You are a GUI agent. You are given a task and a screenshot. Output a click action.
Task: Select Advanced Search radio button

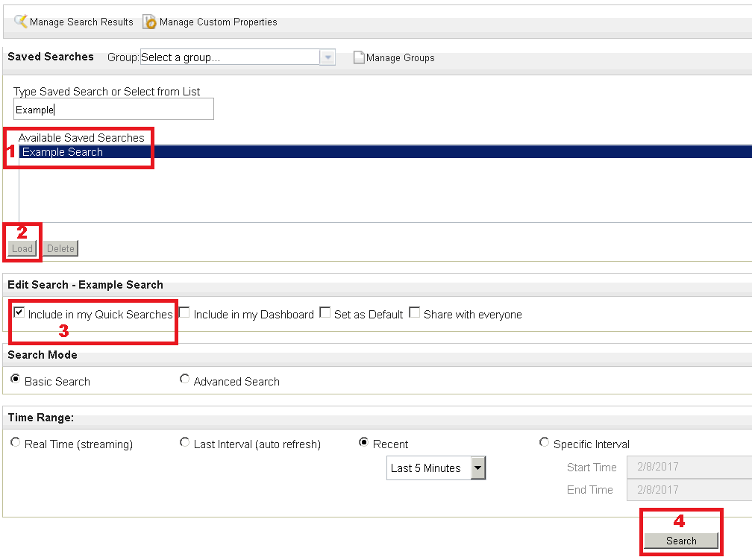tap(185, 380)
